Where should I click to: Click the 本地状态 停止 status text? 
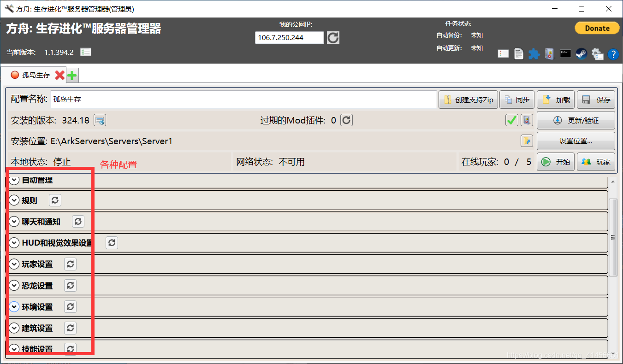[41, 162]
